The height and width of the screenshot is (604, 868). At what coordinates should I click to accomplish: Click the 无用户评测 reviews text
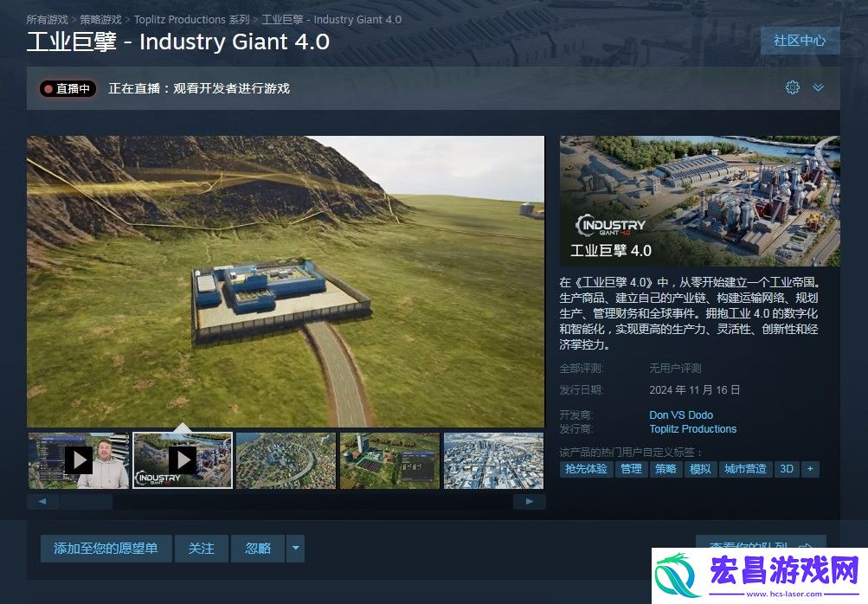[675, 368]
